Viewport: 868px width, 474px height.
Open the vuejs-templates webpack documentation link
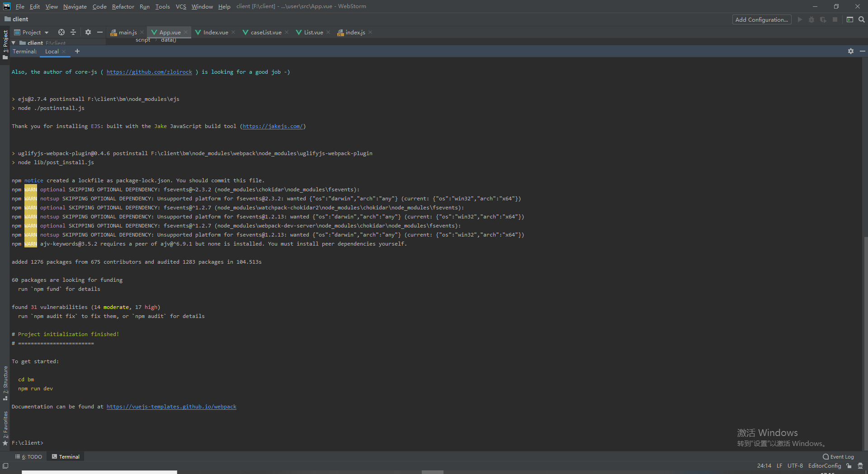(x=171, y=407)
